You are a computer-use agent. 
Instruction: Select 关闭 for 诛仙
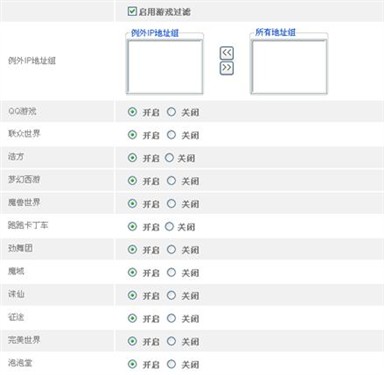coord(171,295)
